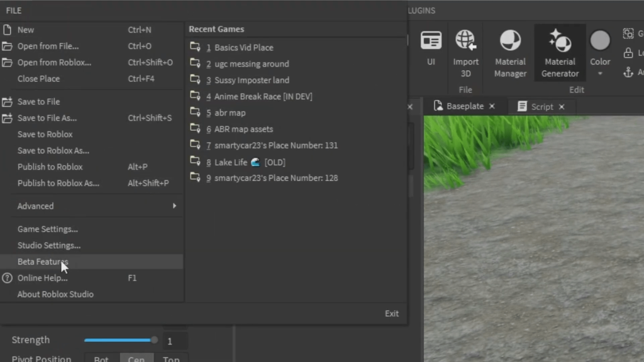The image size is (644, 362).
Task: Open smartycar23's Place Number: 131
Action: (276, 145)
